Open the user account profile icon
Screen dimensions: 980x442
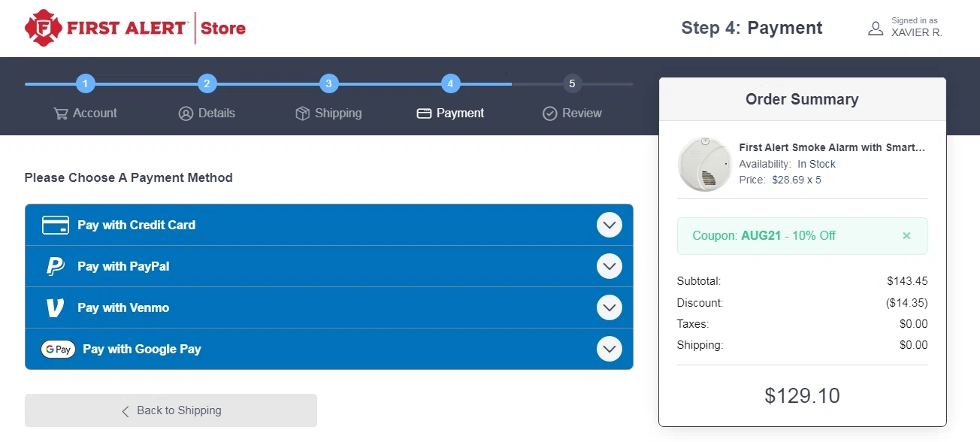pyautogui.click(x=876, y=29)
